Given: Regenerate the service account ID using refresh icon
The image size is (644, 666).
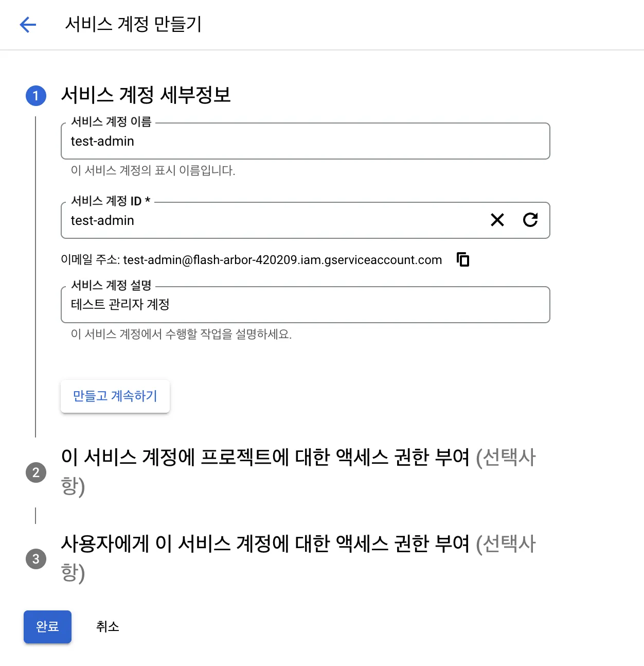Looking at the screenshot, I should pos(531,220).
